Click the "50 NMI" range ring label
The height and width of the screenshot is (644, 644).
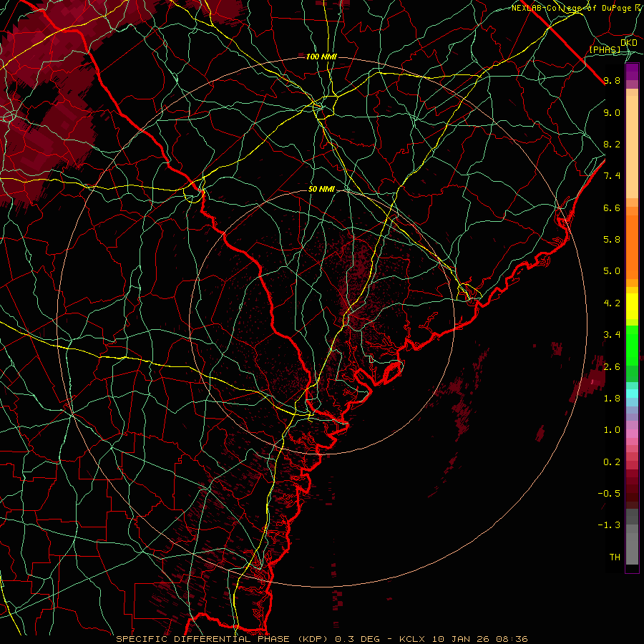pos(321,190)
